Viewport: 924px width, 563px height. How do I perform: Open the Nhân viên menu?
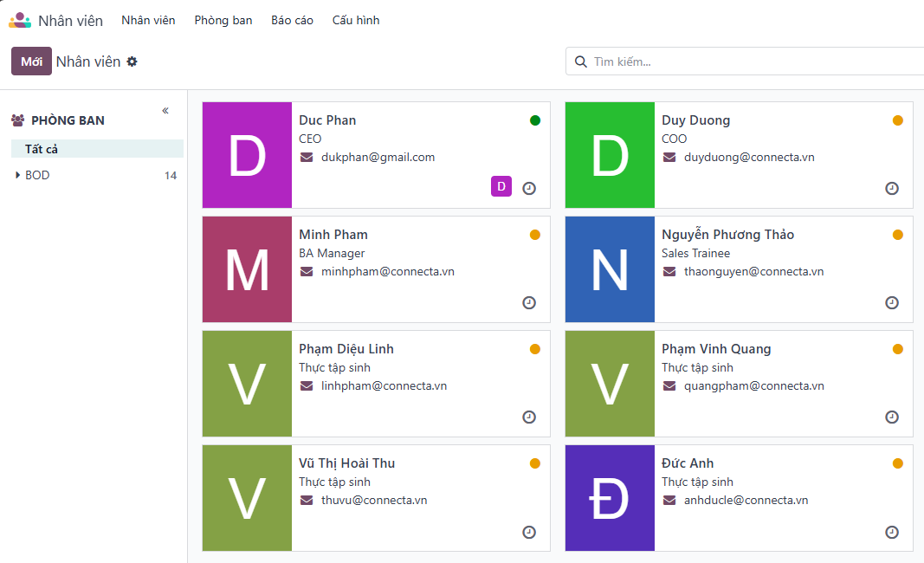148,20
